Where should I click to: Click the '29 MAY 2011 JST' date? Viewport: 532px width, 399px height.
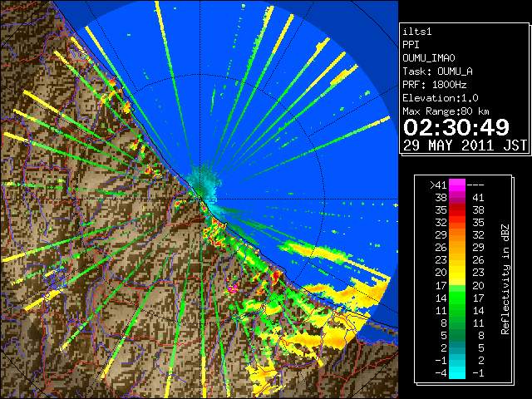465,145
